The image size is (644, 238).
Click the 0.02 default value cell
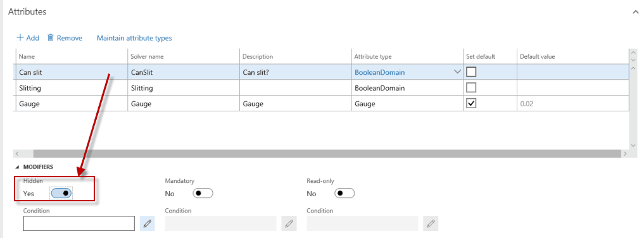(572, 104)
